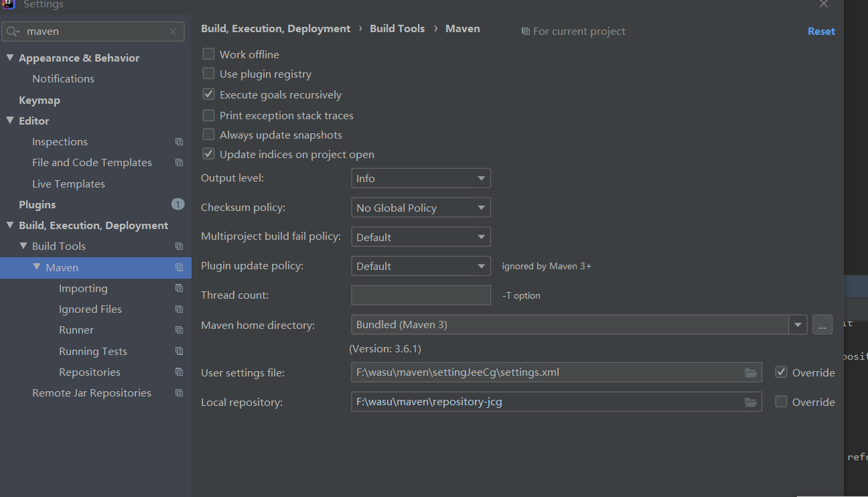Image resolution: width=868 pixels, height=497 pixels.
Task: Disable Execute goals recursively
Action: point(208,94)
